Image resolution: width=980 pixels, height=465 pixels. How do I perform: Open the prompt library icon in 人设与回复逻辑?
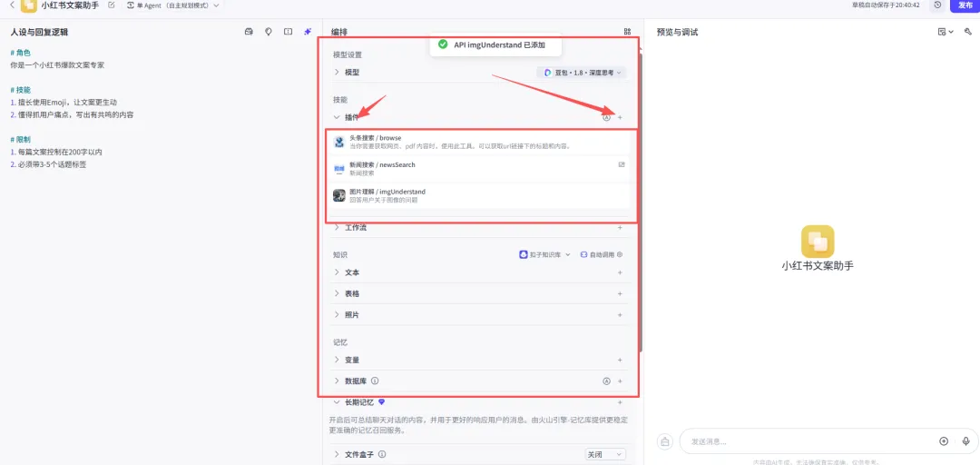tap(249, 32)
